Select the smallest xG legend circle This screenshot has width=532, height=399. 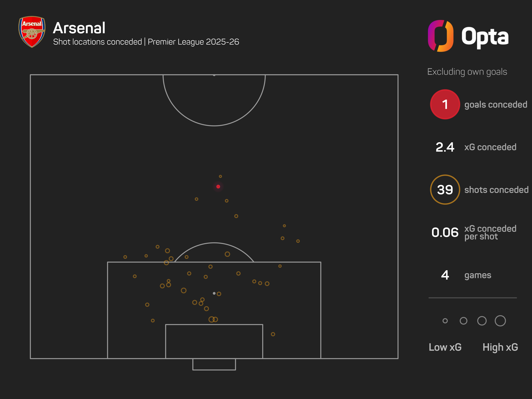445,321
